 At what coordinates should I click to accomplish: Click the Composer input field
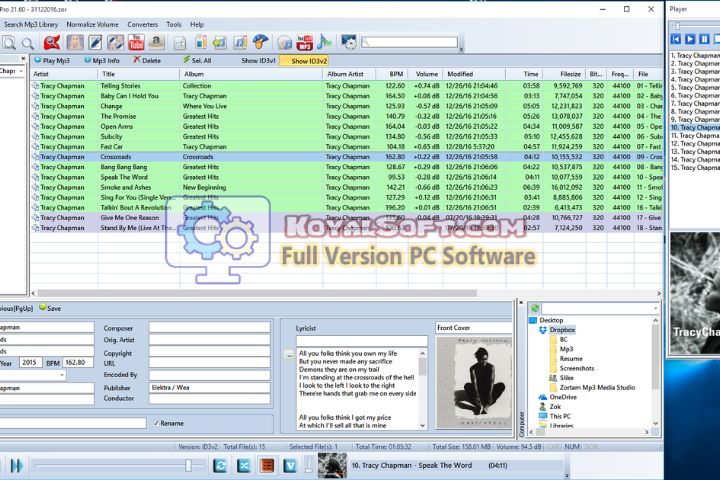pos(209,327)
